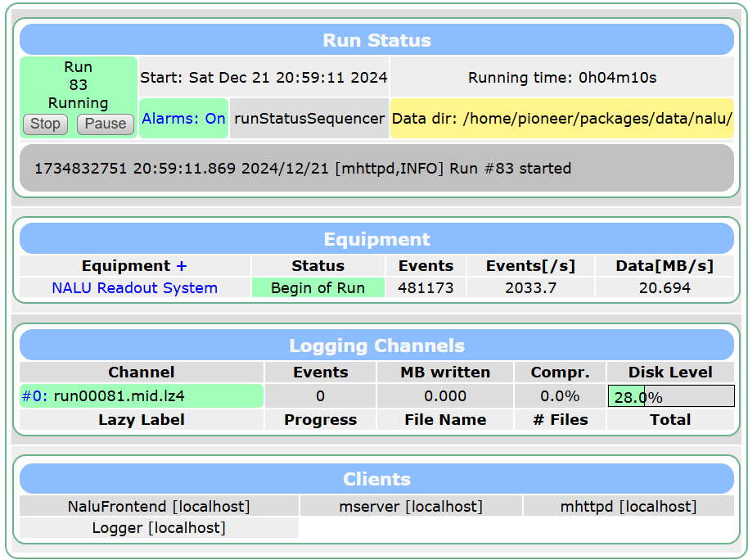Screen dimensions: 748x560
Task: Select the Logging Channels header
Action: (376, 345)
